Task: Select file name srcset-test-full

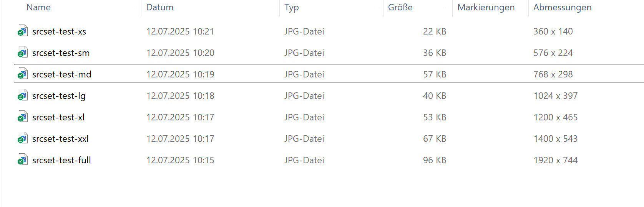Action: (x=61, y=160)
